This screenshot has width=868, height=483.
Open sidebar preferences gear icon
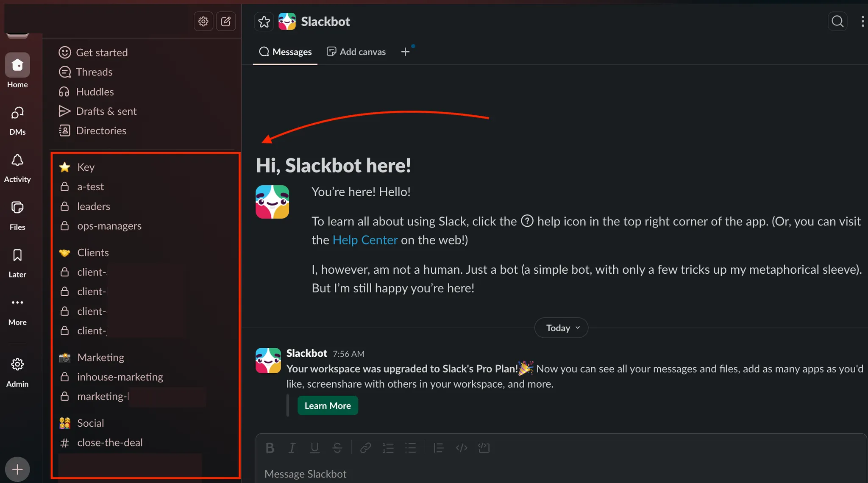coord(203,21)
